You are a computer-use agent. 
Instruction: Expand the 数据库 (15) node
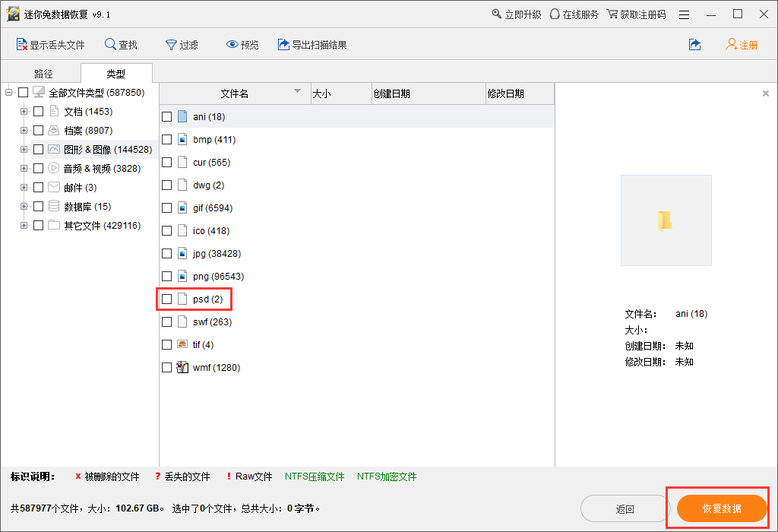click(24, 206)
